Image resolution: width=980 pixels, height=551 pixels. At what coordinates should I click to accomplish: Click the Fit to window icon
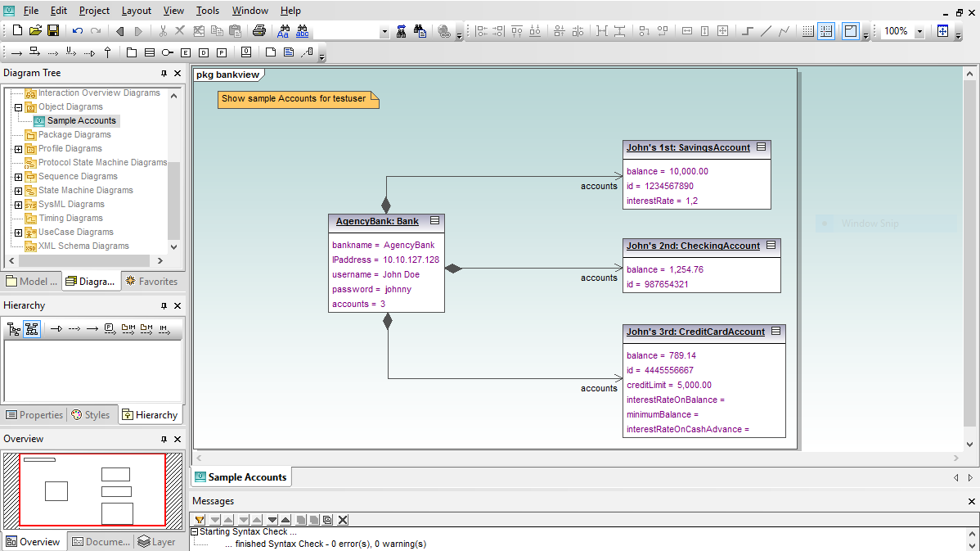[x=942, y=30]
